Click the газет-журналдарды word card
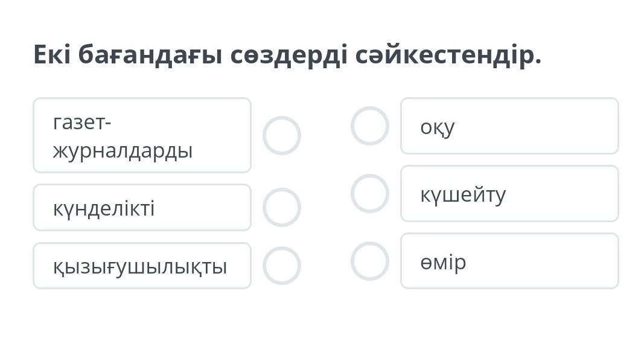Screen dimensions: 644x349 142,135
